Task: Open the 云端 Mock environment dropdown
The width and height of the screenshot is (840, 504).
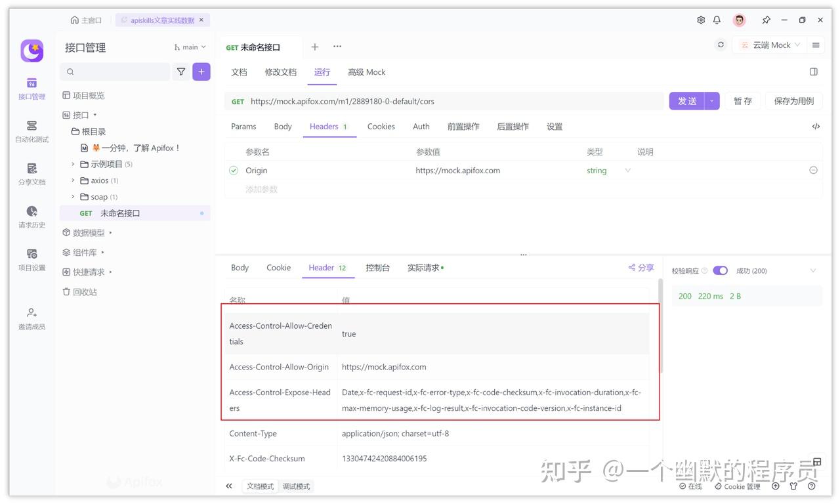Action: (771, 45)
